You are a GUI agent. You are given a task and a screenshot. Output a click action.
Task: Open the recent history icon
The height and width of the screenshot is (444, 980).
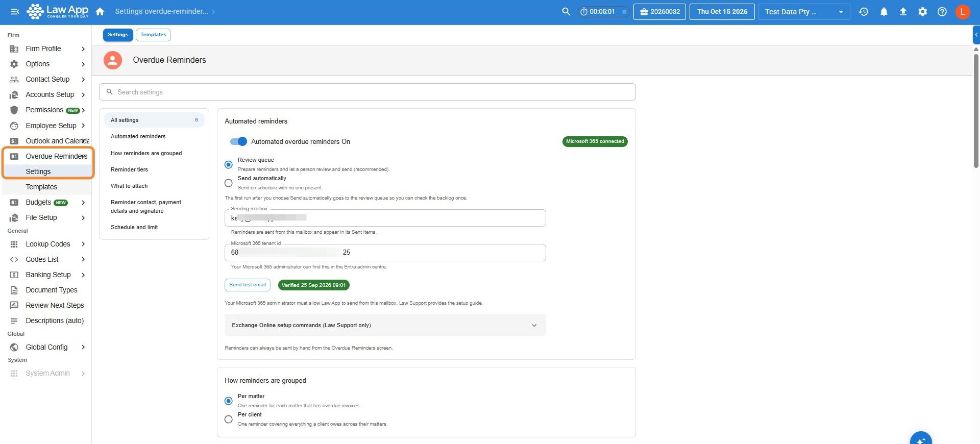864,12
